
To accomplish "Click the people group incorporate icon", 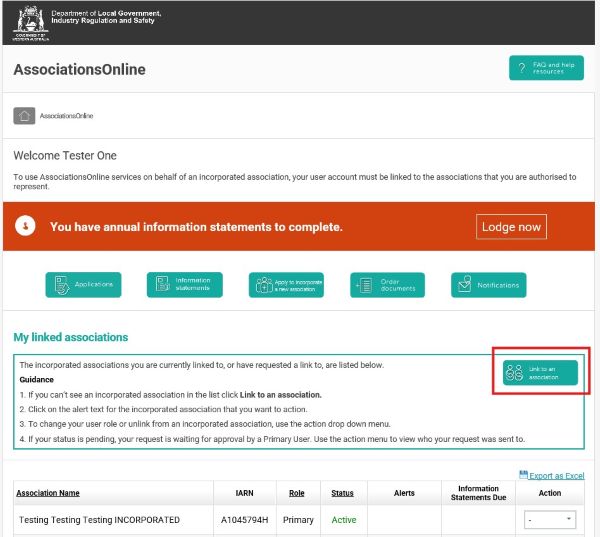I will tap(264, 285).
